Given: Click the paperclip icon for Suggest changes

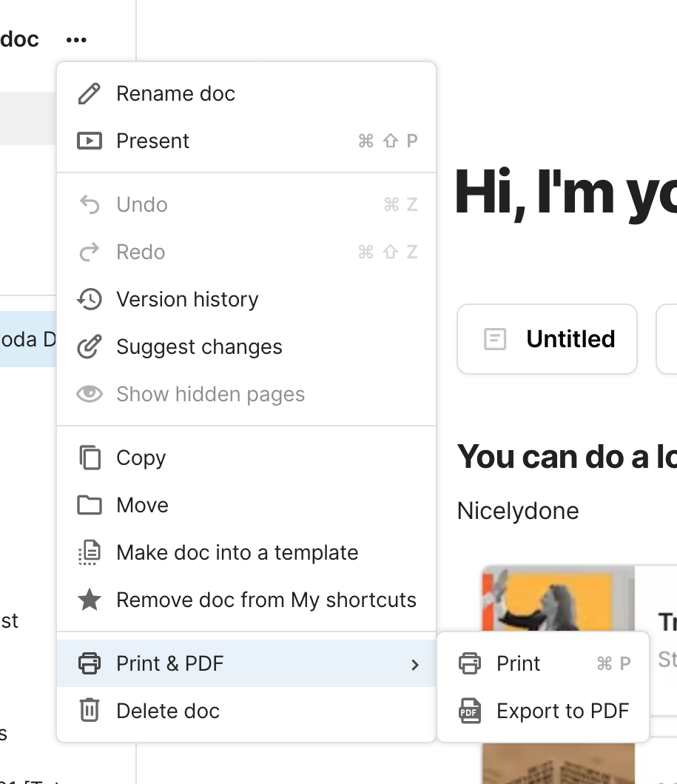Looking at the screenshot, I should (x=89, y=346).
